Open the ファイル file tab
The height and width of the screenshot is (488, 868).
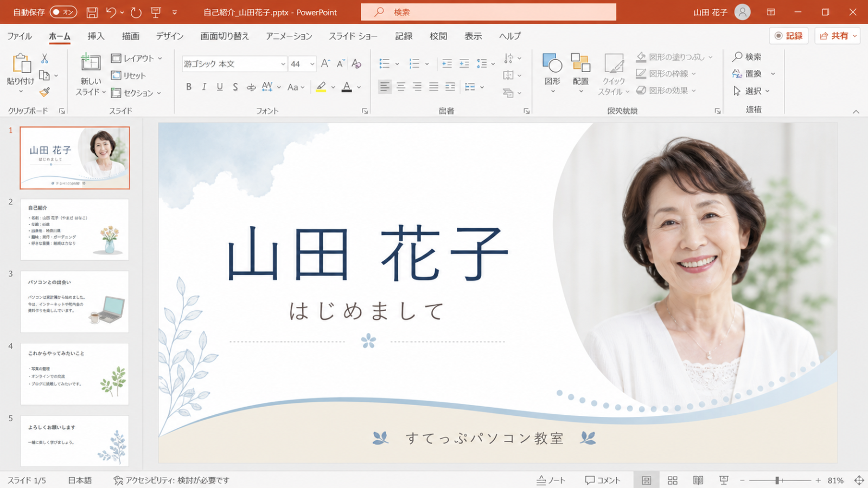click(20, 36)
